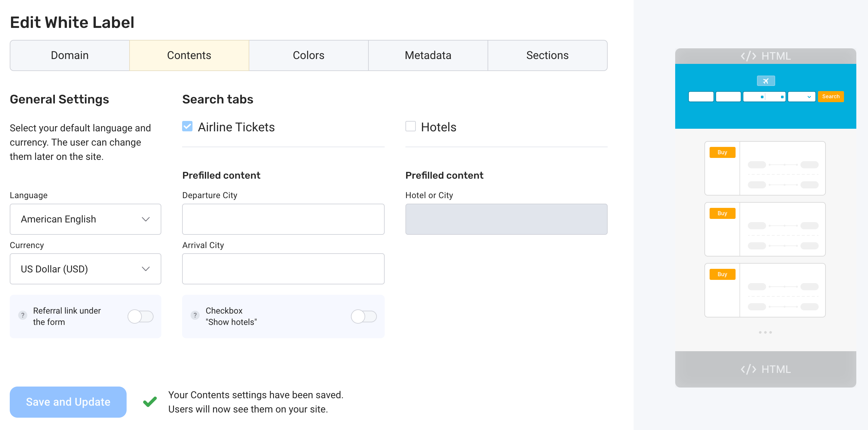
Task: Click the first Buy badge in preview
Action: [x=722, y=152]
